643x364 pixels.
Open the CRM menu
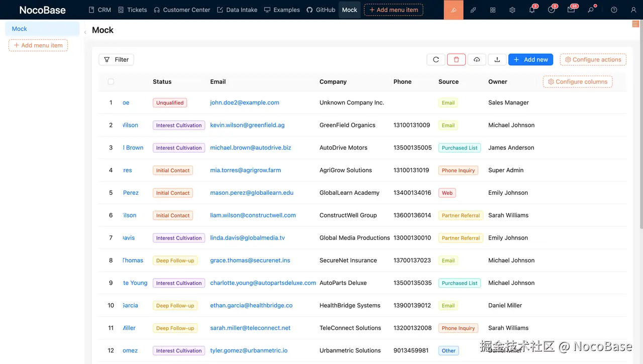99,10
